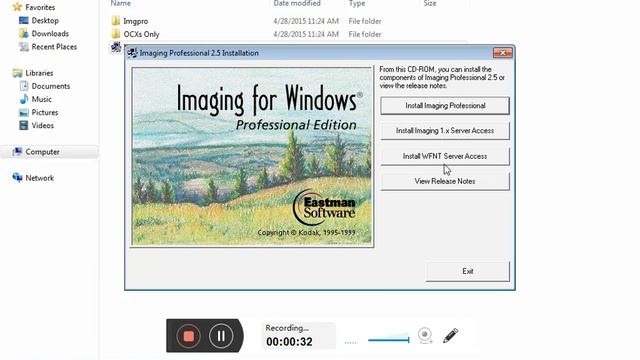The image size is (640, 360).
Task: Click the OCXs Only folder icon
Action: (116, 34)
